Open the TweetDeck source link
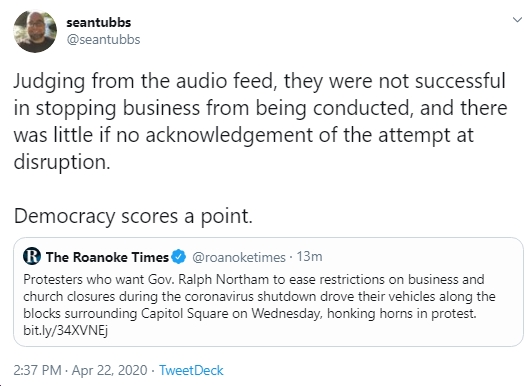 click(191, 371)
